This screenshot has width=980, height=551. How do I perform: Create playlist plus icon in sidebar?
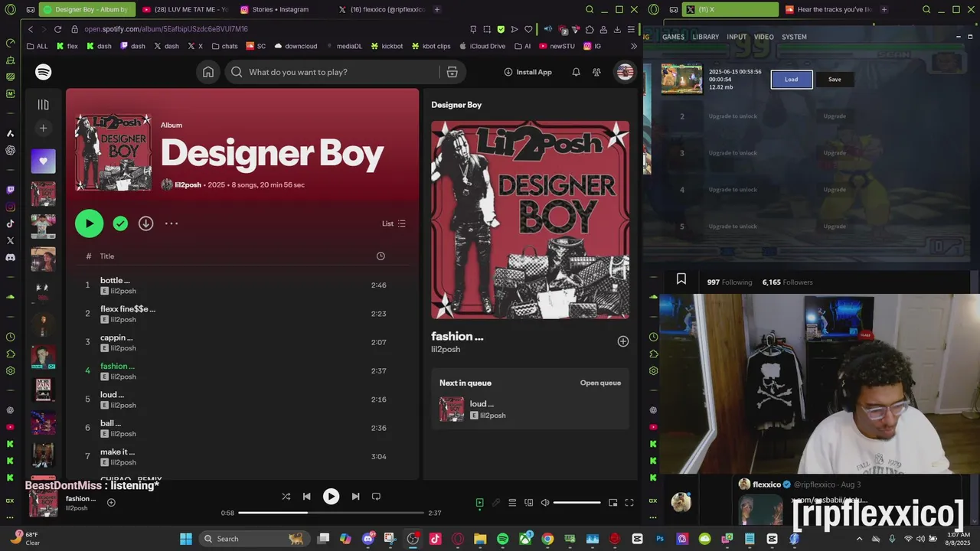(x=44, y=129)
